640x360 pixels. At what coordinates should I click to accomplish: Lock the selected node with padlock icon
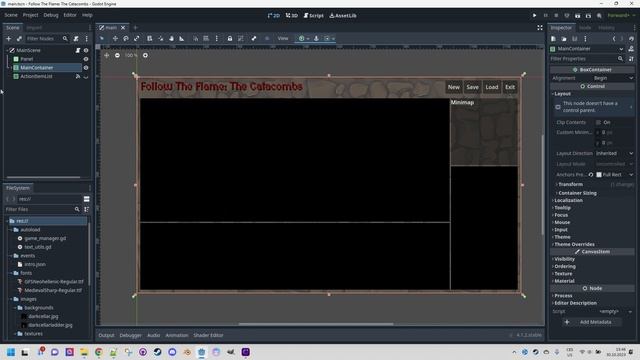pyautogui.click(x=230, y=38)
